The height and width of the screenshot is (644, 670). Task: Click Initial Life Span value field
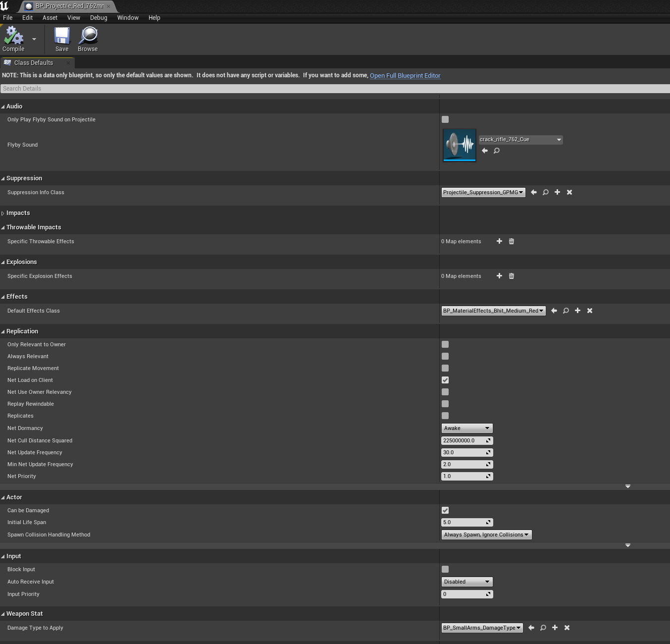click(467, 522)
